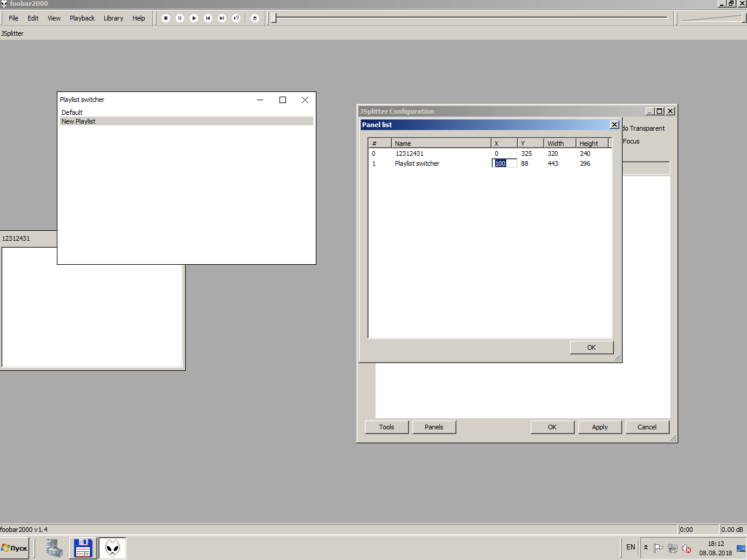747x560 pixels.
Task: Click the random playback icon
Action: tap(236, 18)
